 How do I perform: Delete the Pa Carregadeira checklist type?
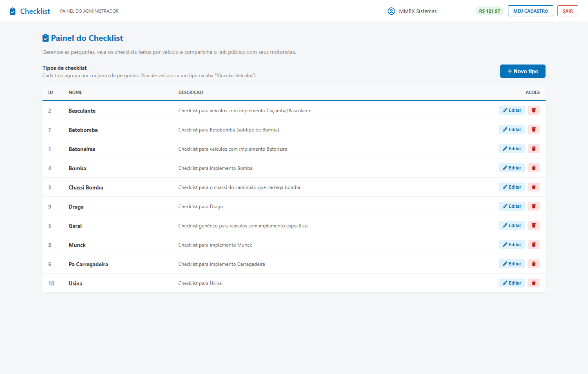point(534,264)
